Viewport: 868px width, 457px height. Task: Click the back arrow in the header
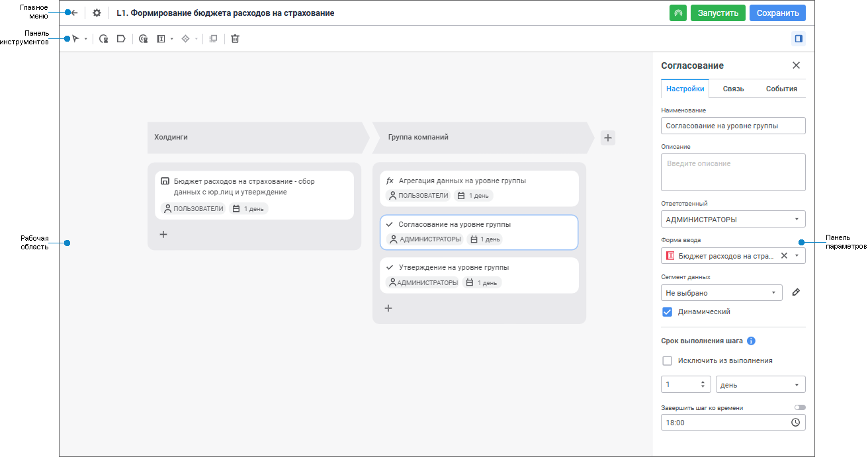[x=75, y=13]
